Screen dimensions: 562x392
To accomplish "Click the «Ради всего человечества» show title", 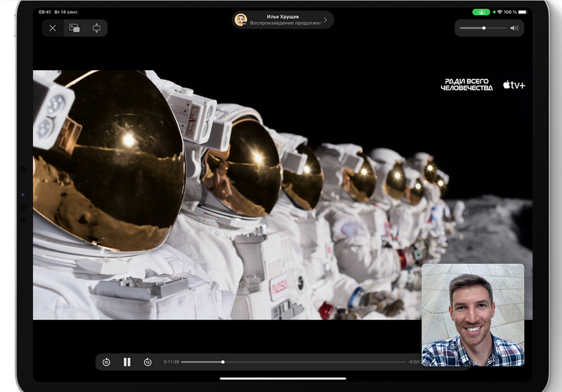I will point(467,85).
